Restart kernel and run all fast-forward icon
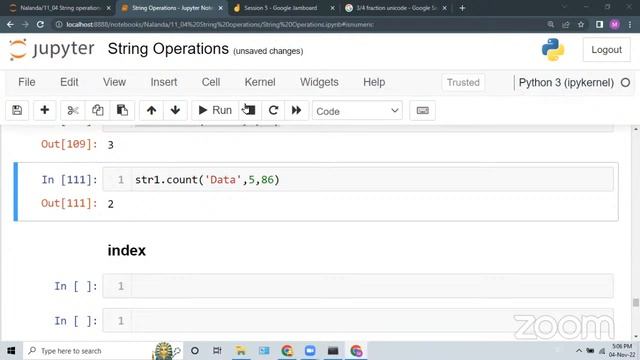Screen dimensions: 640x360 (296, 110)
